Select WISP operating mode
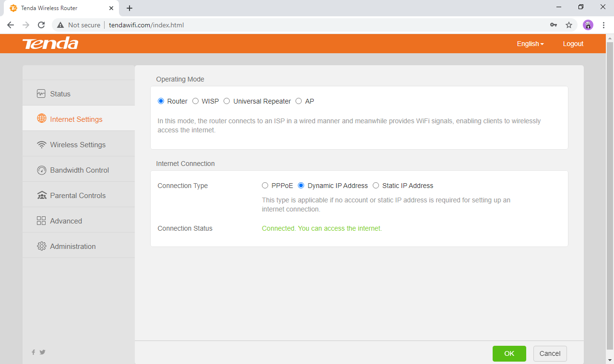Image resolution: width=614 pixels, height=364 pixels. (196, 101)
